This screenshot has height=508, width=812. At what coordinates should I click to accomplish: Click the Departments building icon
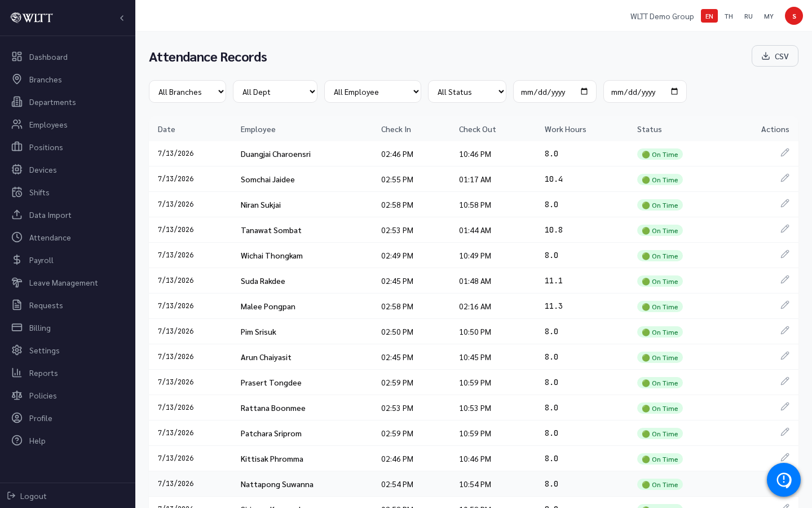pos(17,102)
